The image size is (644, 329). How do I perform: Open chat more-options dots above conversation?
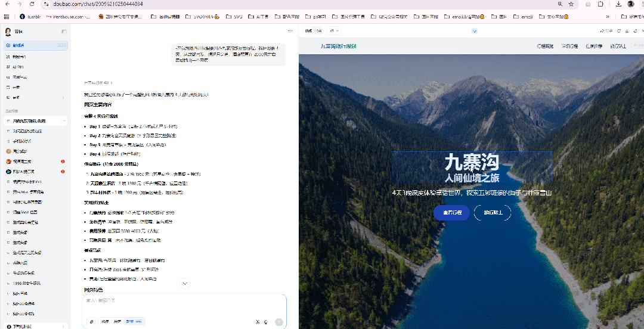[290, 31]
